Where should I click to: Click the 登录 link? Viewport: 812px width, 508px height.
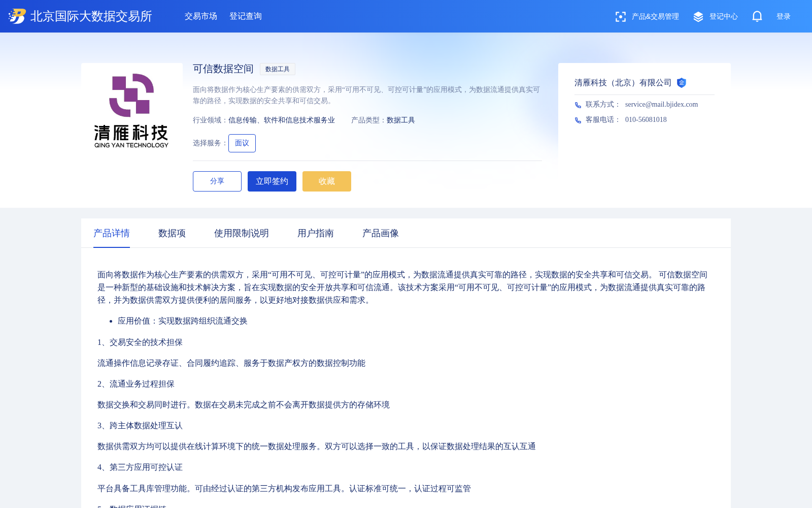784,17
